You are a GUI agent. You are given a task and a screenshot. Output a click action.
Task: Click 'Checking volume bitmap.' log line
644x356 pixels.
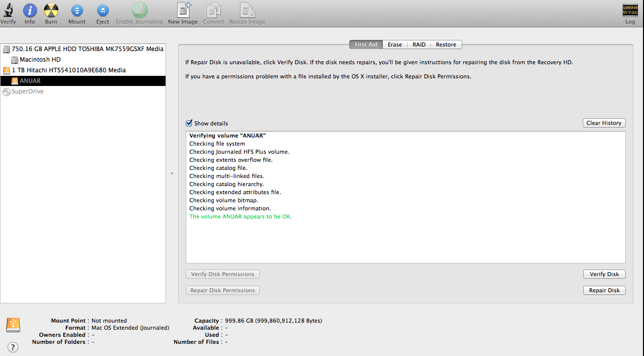[224, 200]
